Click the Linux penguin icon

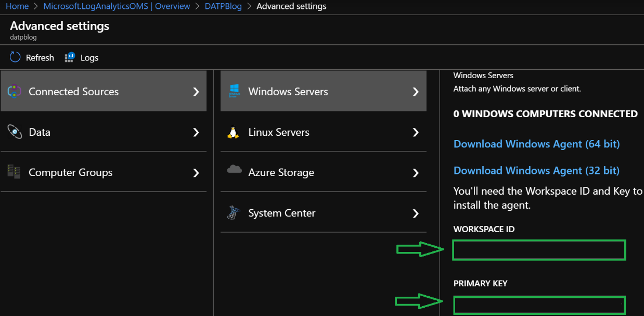(233, 132)
